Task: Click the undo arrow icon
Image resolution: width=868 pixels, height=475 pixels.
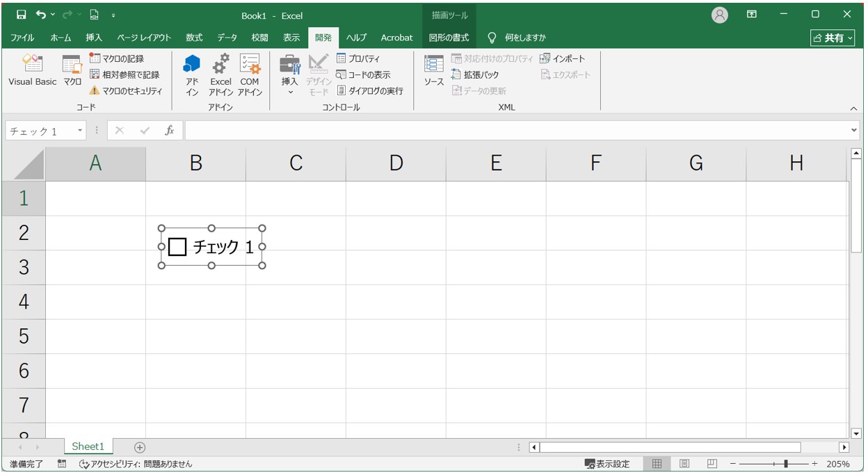Action: [41, 15]
